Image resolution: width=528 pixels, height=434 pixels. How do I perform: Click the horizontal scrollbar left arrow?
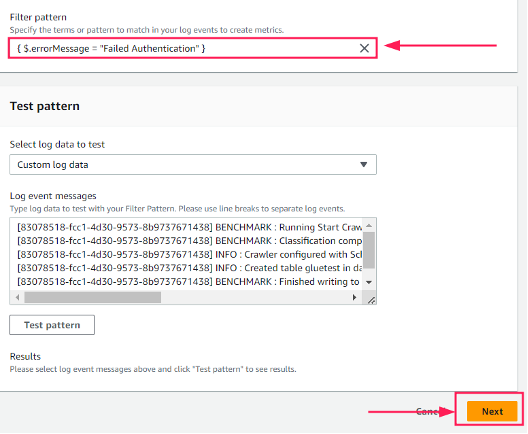point(18,297)
